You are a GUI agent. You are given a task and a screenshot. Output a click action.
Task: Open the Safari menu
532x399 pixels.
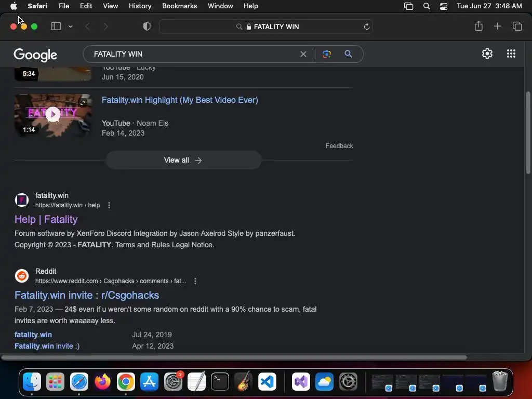pos(37,6)
